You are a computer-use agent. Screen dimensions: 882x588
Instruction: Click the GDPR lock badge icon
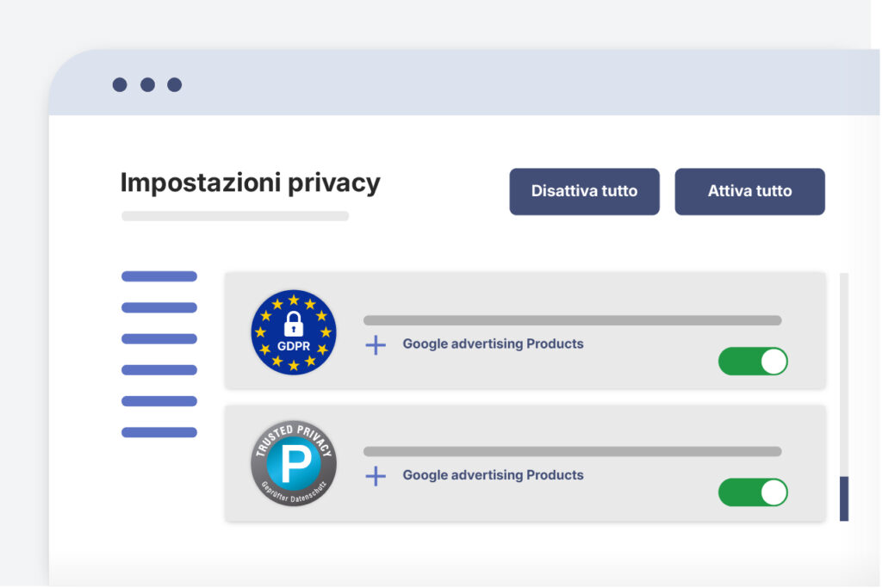coord(294,332)
